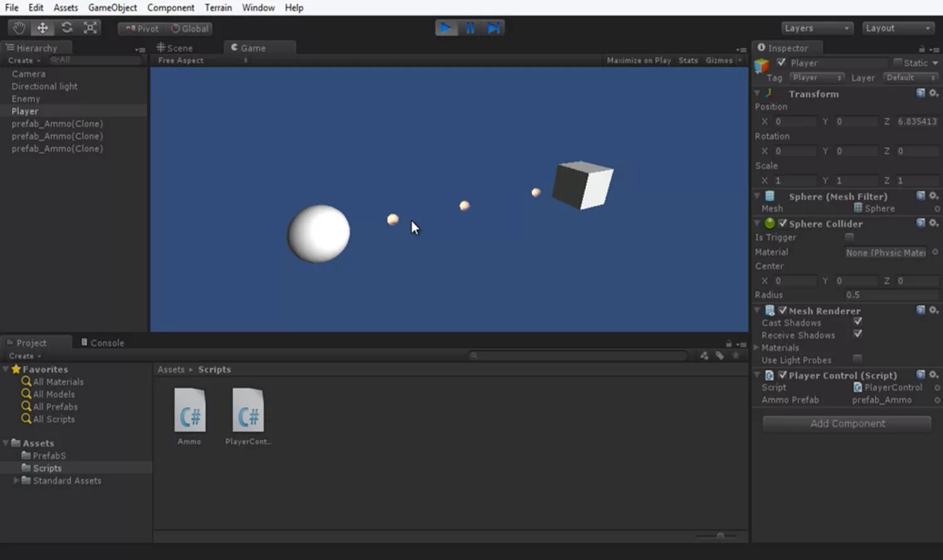Enable Is Trigger checkbox
The height and width of the screenshot is (560, 943).
[x=849, y=237]
